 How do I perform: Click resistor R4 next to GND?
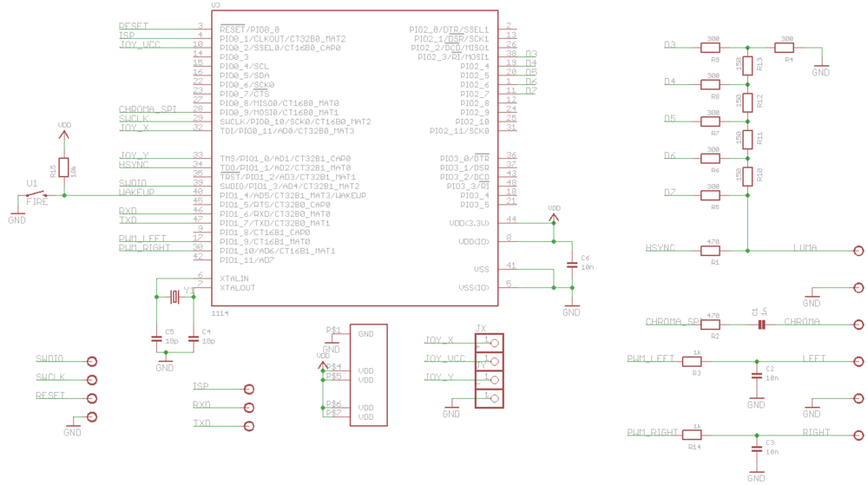787,47
